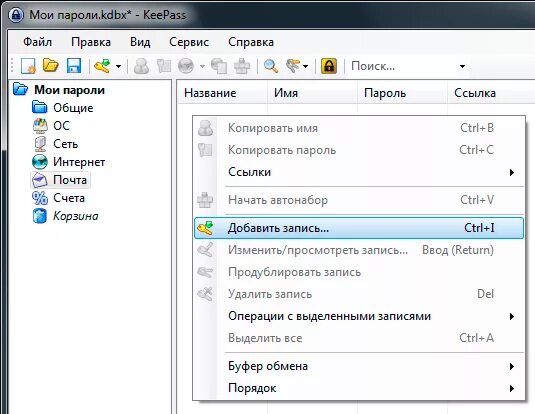Click the Почта envelope icon in tree
The image size is (535, 414).
pyautogui.click(x=40, y=180)
